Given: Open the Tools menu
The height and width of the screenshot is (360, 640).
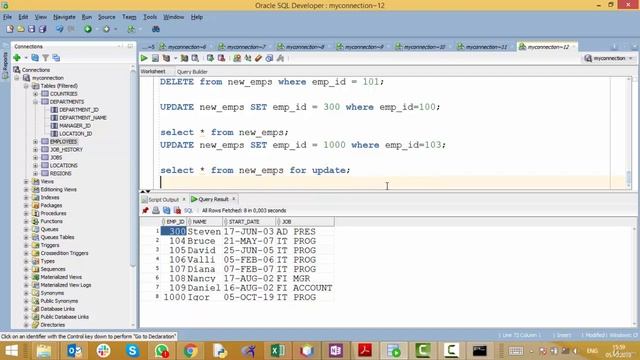Looking at the screenshot, I should tap(150, 17).
